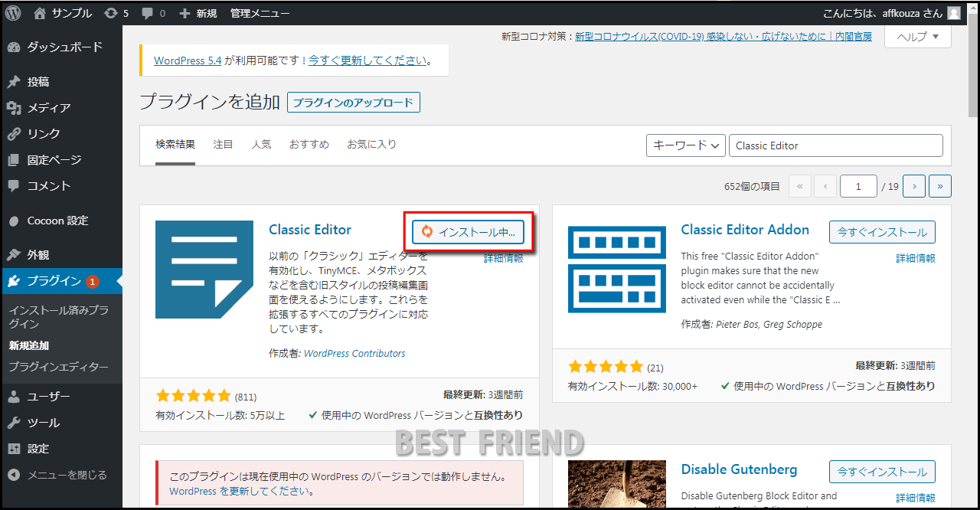
Task: Open the Classic Editor Addon title
Action: click(x=745, y=230)
